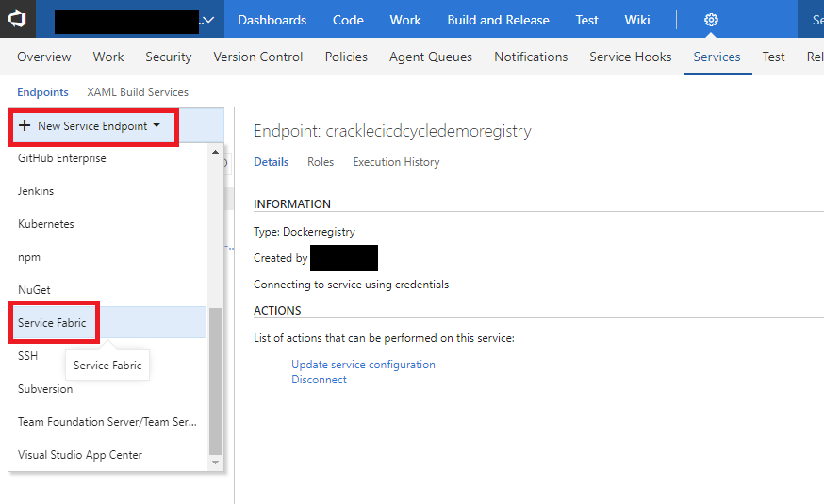Viewport: 824px width, 504px height.
Task: Select the Endpoints sub-tab
Action: [x=42, y=92]
